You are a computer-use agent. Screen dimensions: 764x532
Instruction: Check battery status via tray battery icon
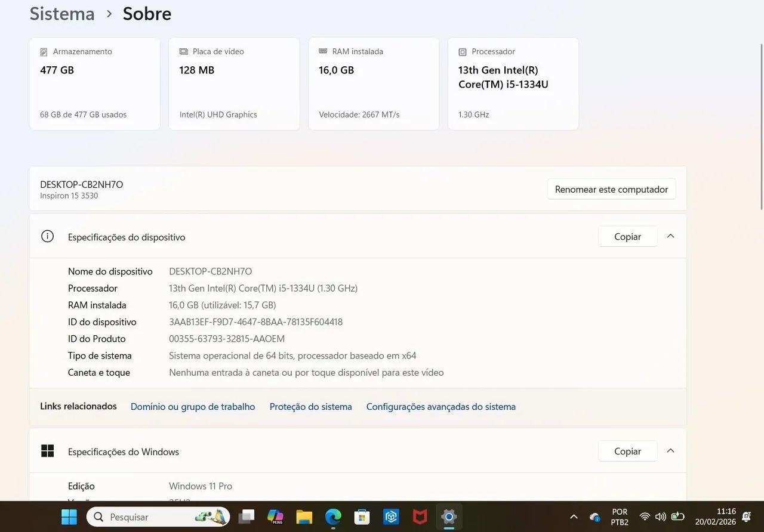678,516
